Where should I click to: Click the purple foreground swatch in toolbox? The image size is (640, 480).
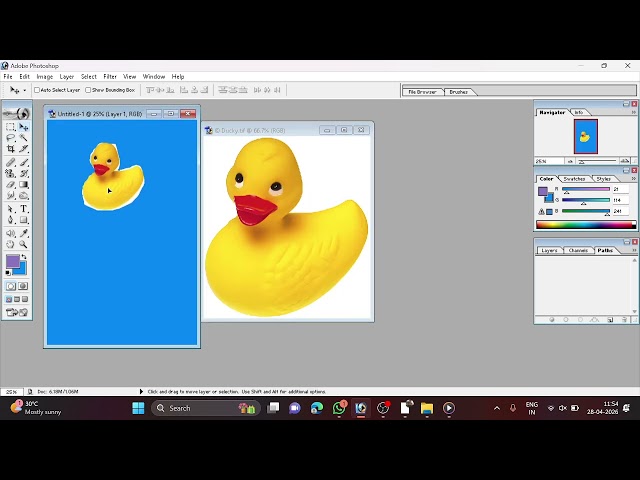click(13, 261)
